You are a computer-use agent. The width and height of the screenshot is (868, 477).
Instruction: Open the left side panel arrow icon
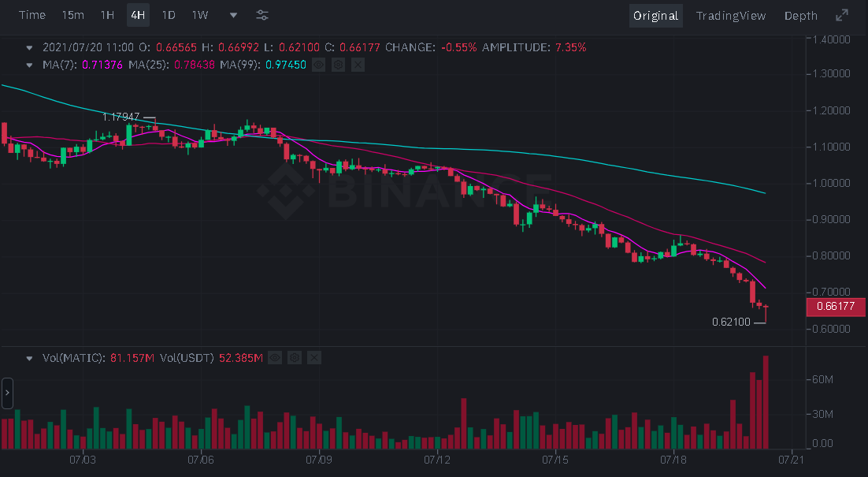point(7,393)
